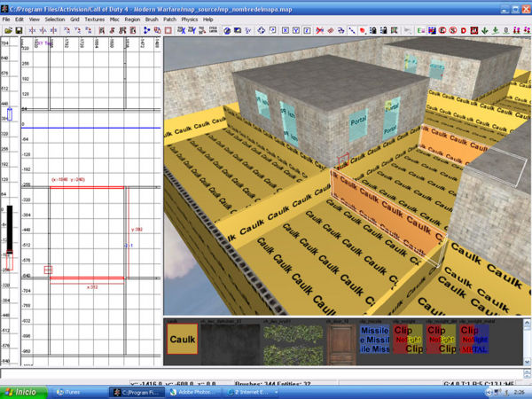Click the red D toolbar icon
Screen dimensions: 532x399
[x=464, y=30]
